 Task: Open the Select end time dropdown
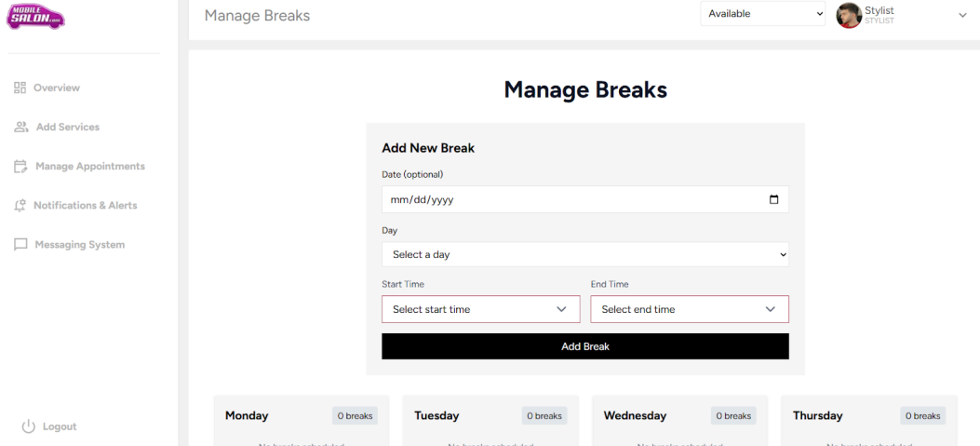(689, 309)
